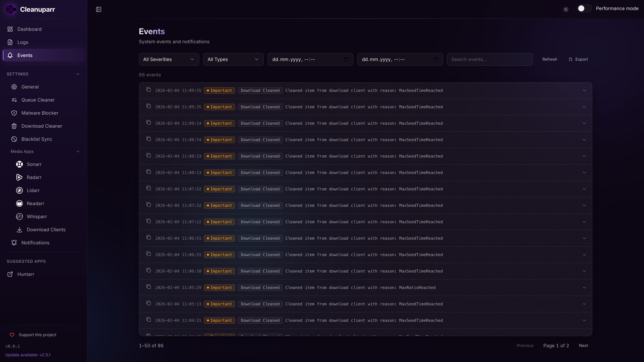This screenshot has height=362, width=644.
Task: Click the Blacklist Sync icon
Action: [14, 139]
